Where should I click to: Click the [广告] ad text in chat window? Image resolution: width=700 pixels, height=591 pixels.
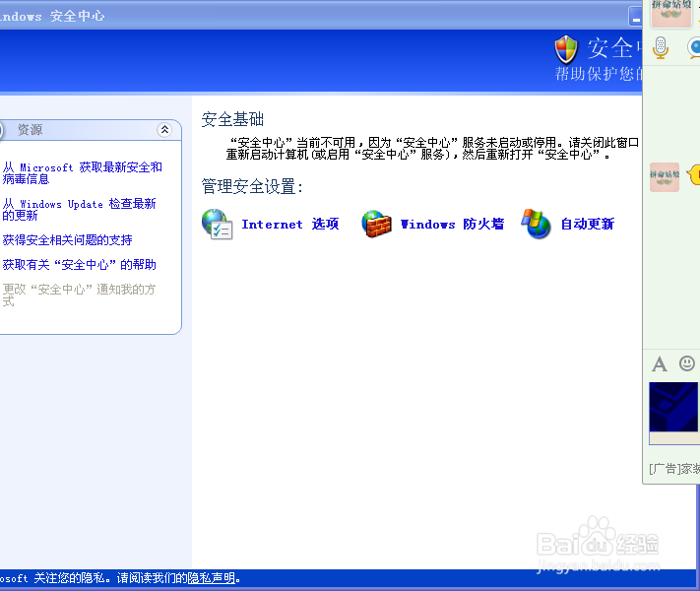674,469
